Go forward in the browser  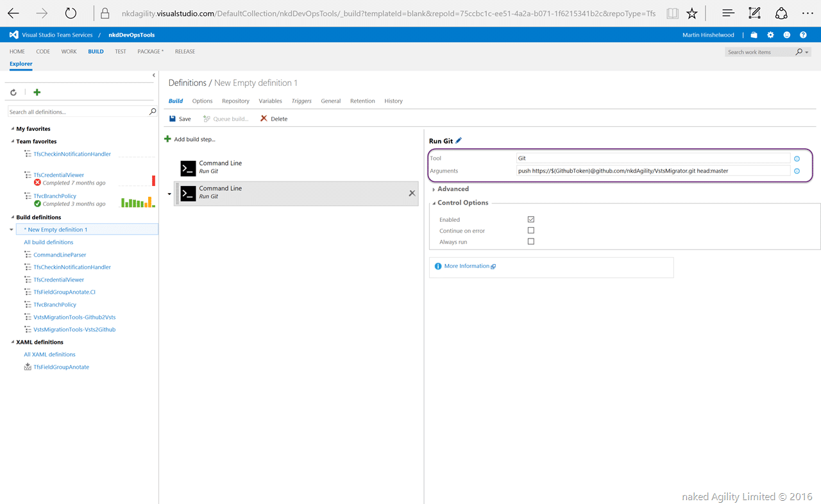click(42, 13)
